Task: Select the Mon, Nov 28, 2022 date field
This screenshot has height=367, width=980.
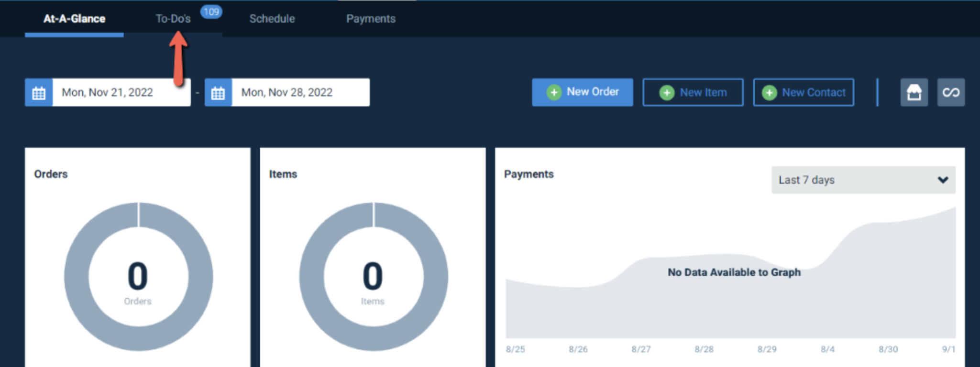Action: [x=301, y=92]
